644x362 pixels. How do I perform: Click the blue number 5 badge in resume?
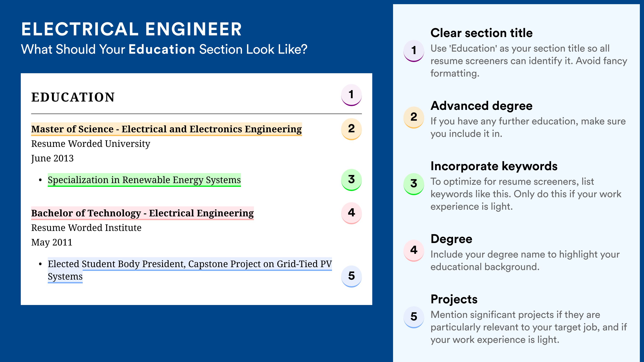click(351, 276)
